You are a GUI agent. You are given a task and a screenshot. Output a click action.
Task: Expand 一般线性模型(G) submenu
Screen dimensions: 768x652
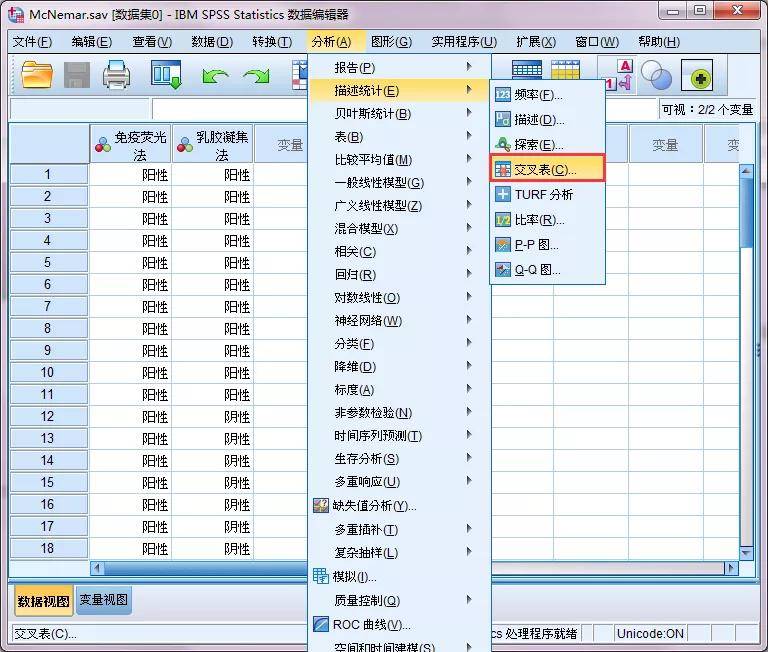[399, 183]
